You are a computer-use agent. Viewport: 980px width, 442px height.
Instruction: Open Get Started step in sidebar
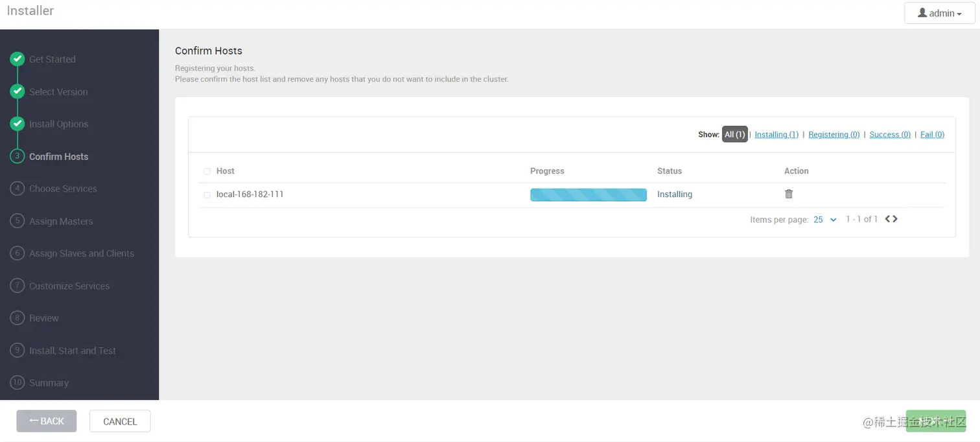(x=52, y=59)
